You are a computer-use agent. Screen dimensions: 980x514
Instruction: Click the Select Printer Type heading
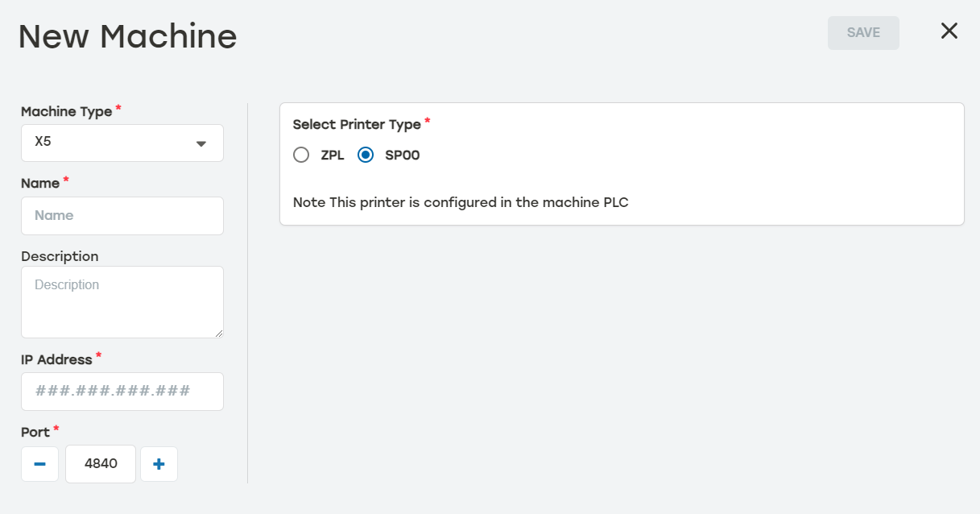point(357,125)
